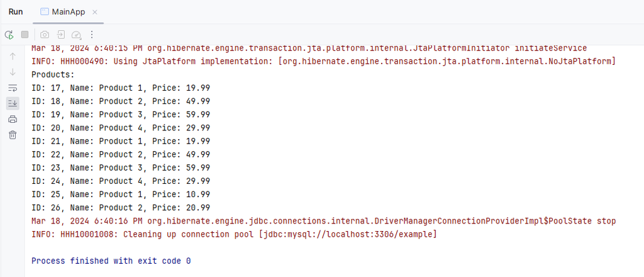Click the Exit arrow-into-box icon
Viewport: 644px width, 277px height.
click(61, 35)
